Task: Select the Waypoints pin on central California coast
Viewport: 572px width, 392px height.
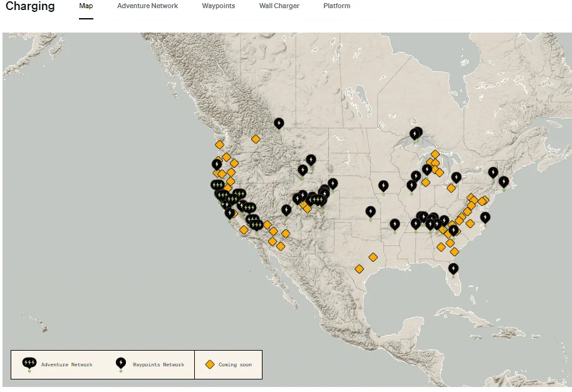Action: (229, 214)
